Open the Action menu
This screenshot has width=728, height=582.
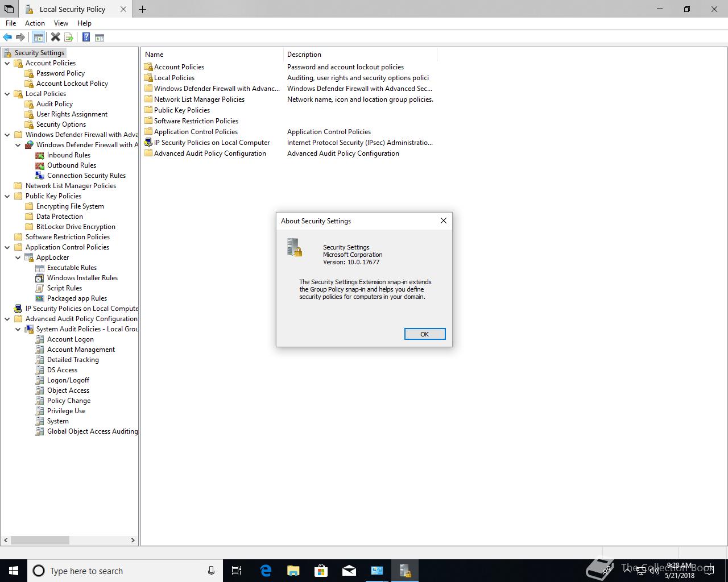coord(35,23)
